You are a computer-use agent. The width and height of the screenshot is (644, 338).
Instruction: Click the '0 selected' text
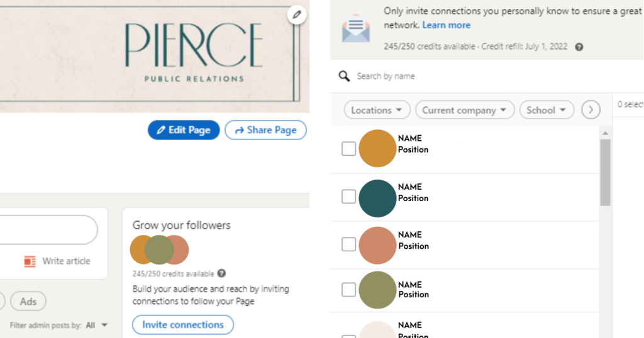tap(630, 104)
